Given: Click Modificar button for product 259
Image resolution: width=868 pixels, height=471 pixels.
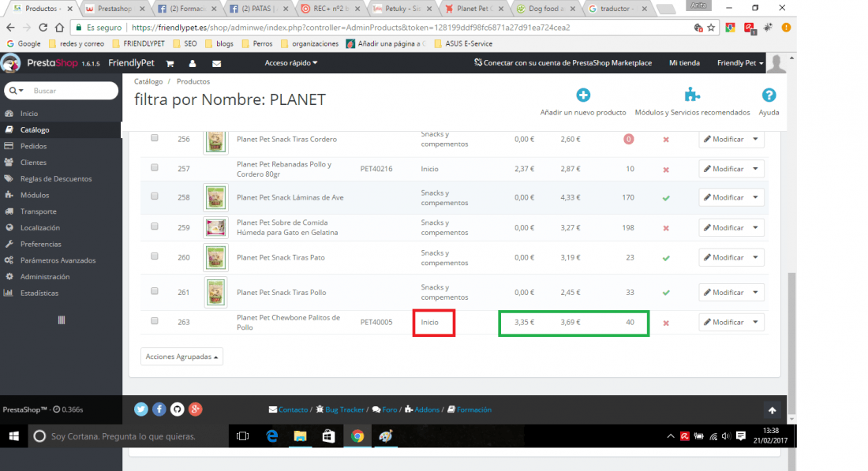Looking at the screenshot, I should pyautogui.click(x=724, y=227).
